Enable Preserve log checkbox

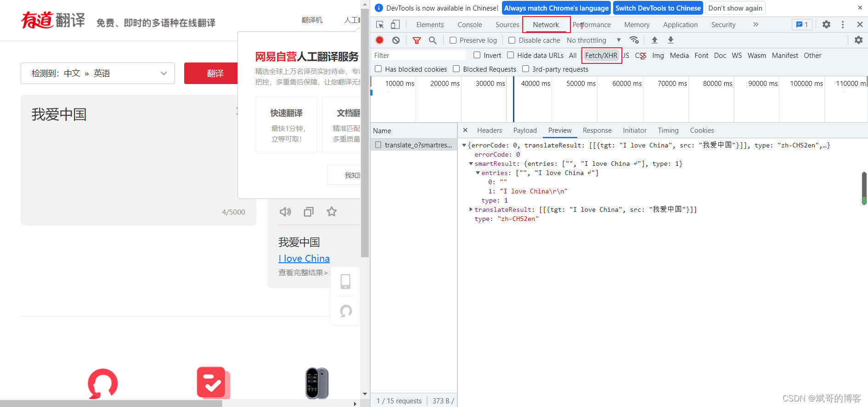[x=453, y=40]
